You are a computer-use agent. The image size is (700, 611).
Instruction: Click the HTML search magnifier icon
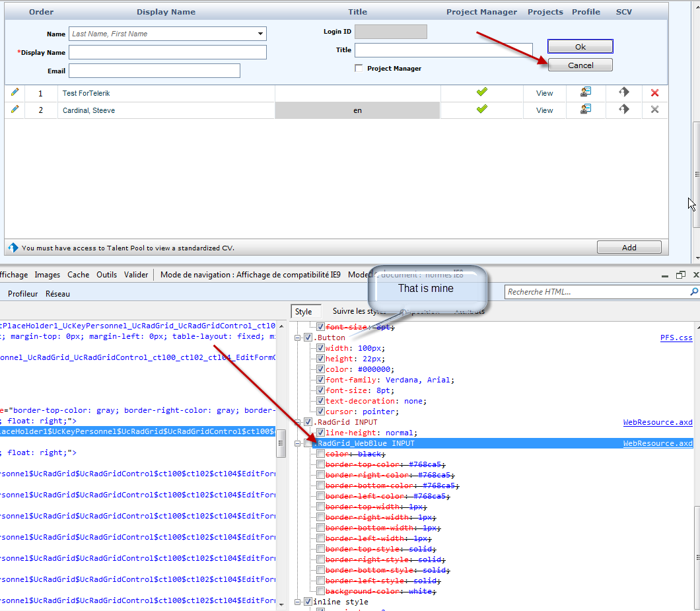tap(694, 292)
